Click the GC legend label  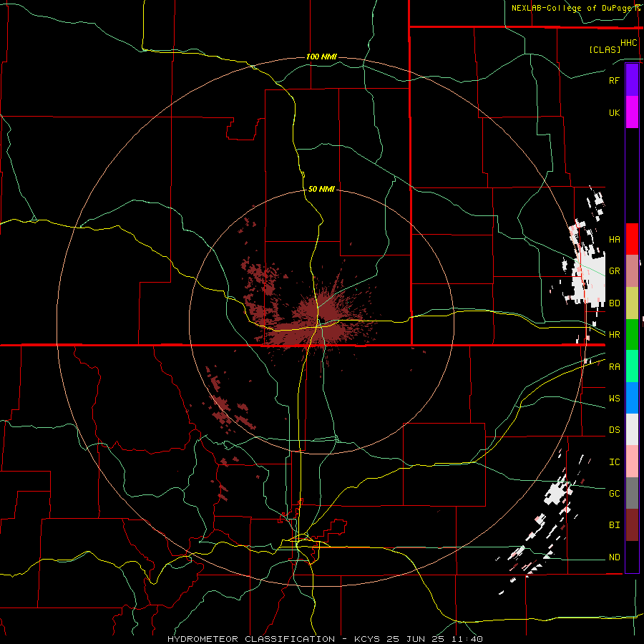click(614, 494)
